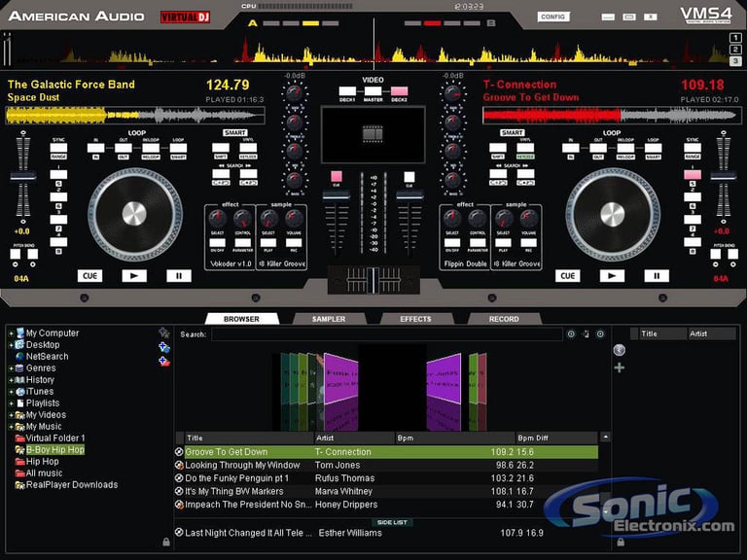Click the left deck effect ON/OFF button
The height and width of the screenshot is (560, 747).
pyautogui.click(x=217, y=243)
